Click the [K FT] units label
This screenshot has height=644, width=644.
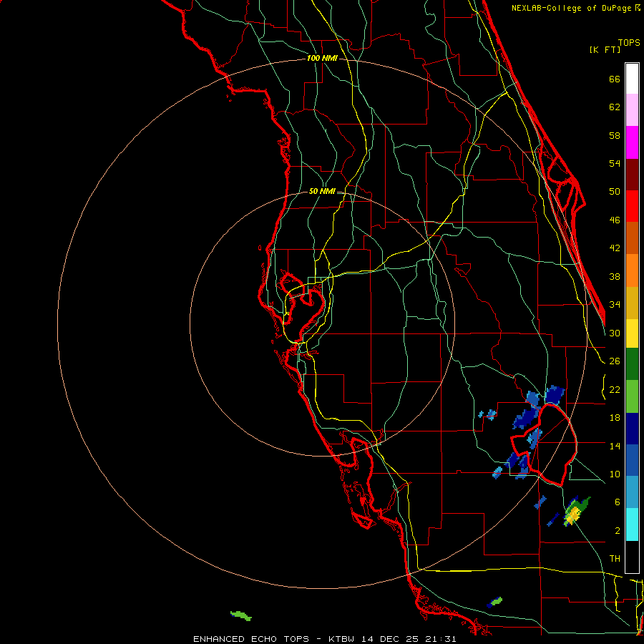(x=605, y=50)
